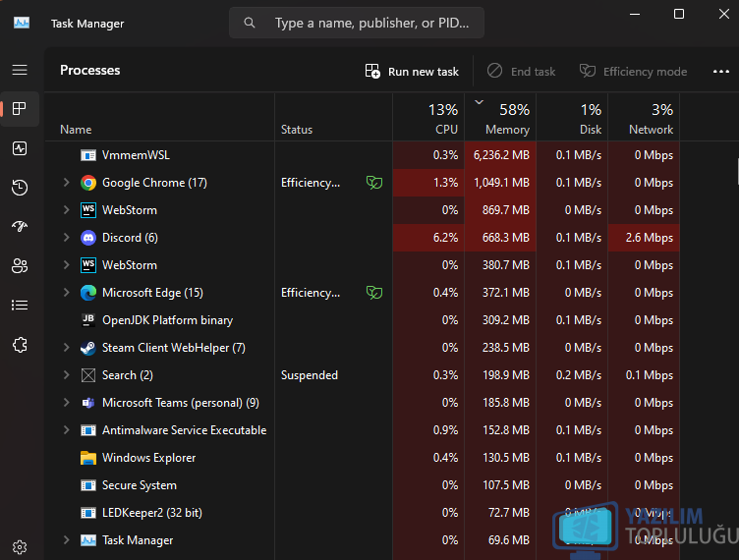Click the 0.2 MB/s disk cell for Search
Image resolution: width=739 pixels, height=560 pixels.
572,375
